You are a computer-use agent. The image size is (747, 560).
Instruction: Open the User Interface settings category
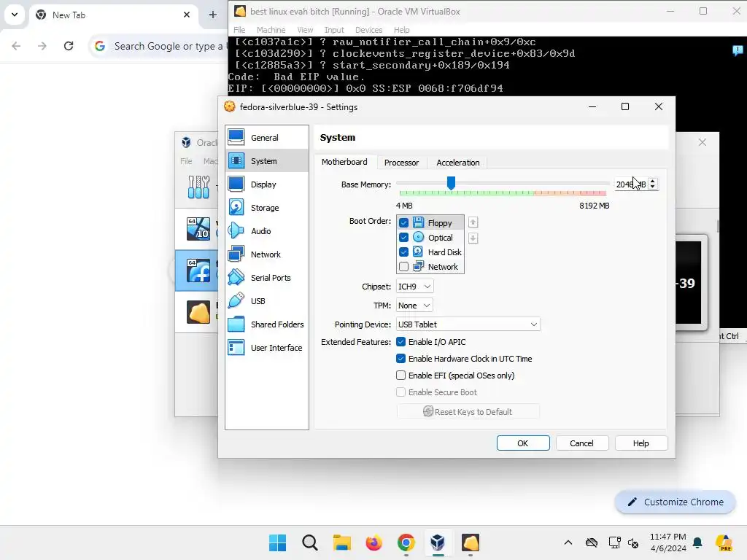pos(267,348)
